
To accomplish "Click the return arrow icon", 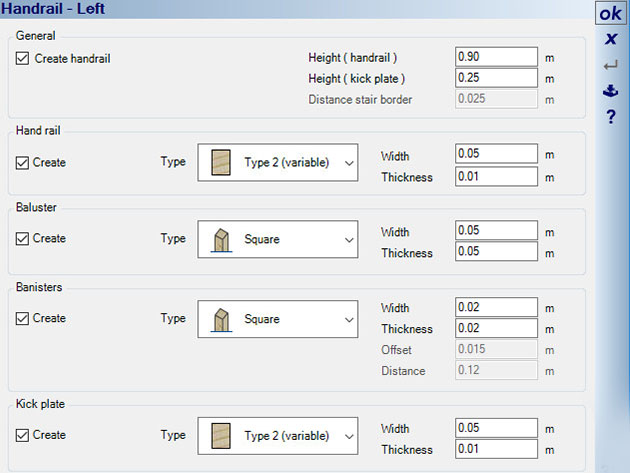I will pos(610,66).
